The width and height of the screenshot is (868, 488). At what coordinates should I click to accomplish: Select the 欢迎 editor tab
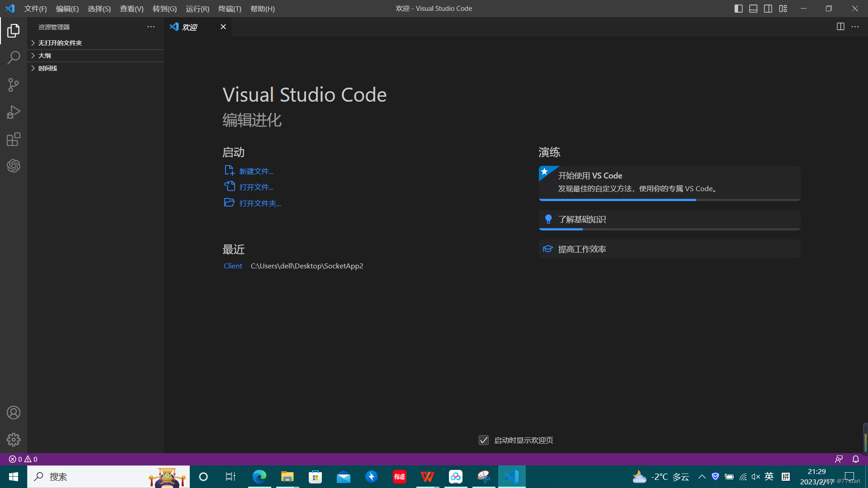[x=198, y=27]
